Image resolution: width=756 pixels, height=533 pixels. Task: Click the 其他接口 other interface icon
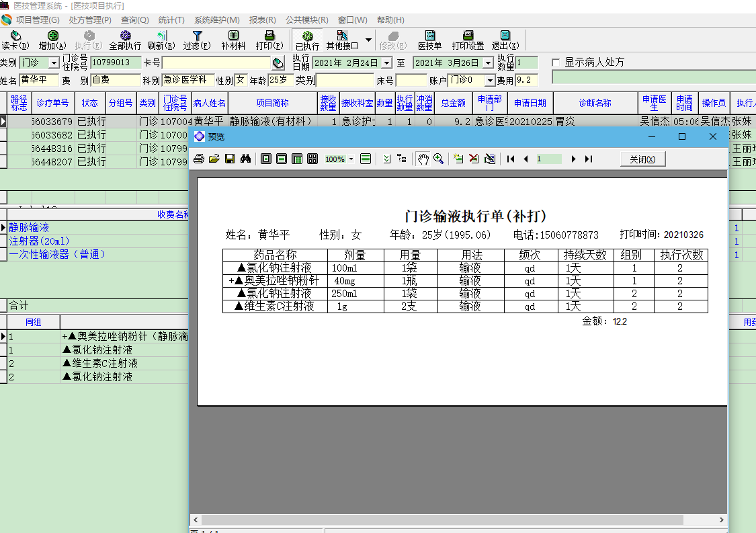pos(342,36)
